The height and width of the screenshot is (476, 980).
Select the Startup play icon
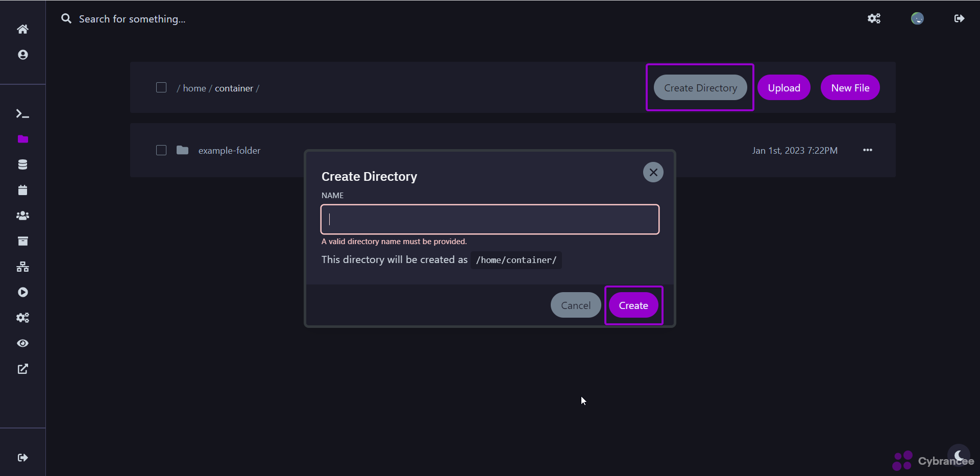coord(22,292)
